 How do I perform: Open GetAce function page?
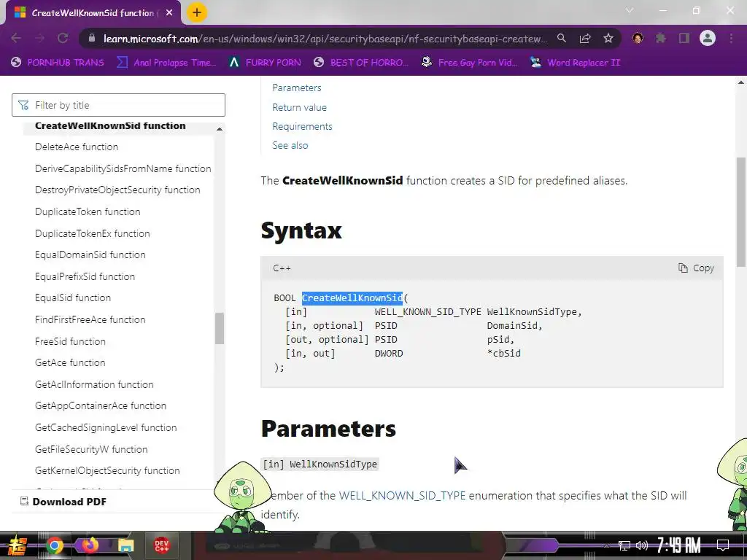point(70,362)
